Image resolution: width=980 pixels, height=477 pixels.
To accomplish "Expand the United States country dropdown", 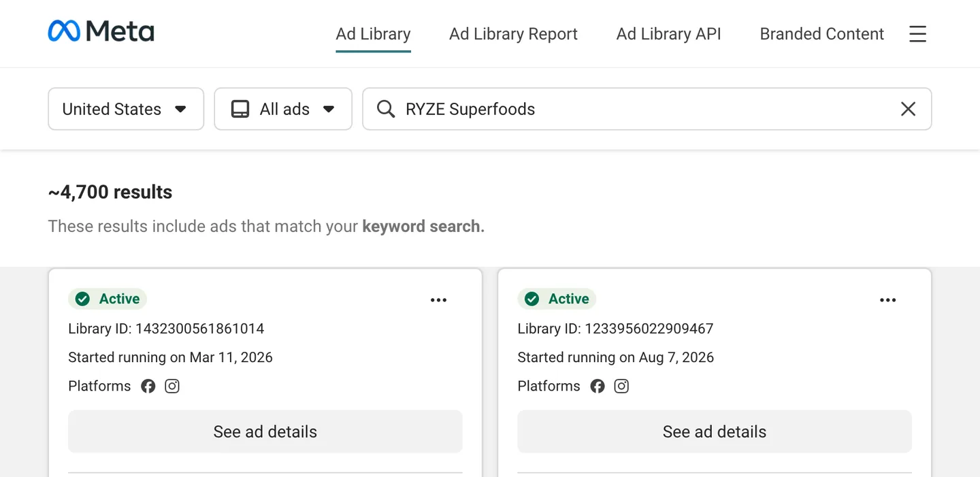I will [x=126, y=109].
